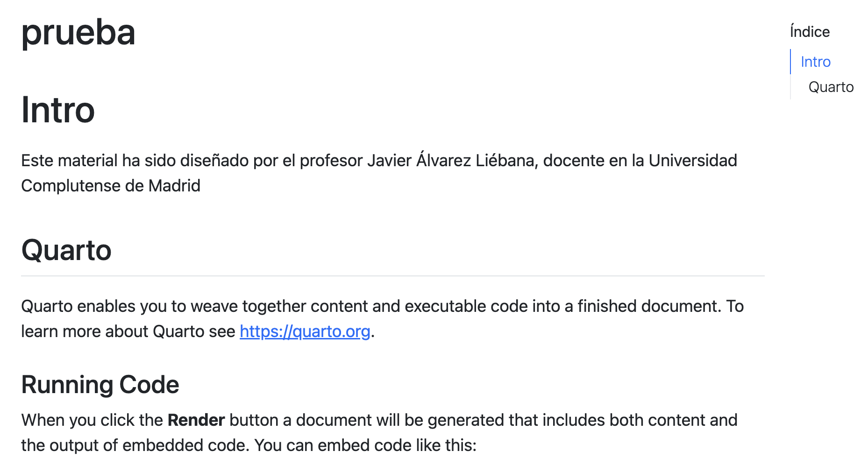Click the text "You can embed code like this:"

(x=365, y=445)
